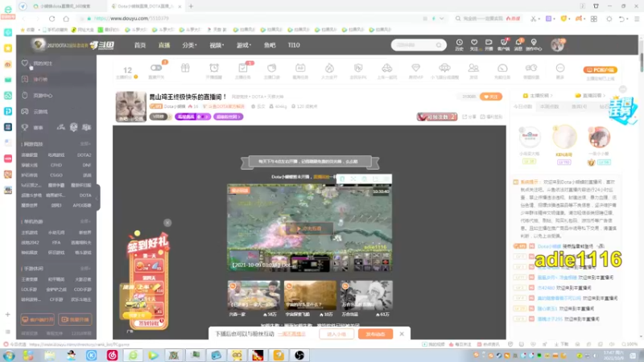Expand the 视频 navigation dropdown
The image size is (644, 362).
pyautogui.click(x=217, y=45)
